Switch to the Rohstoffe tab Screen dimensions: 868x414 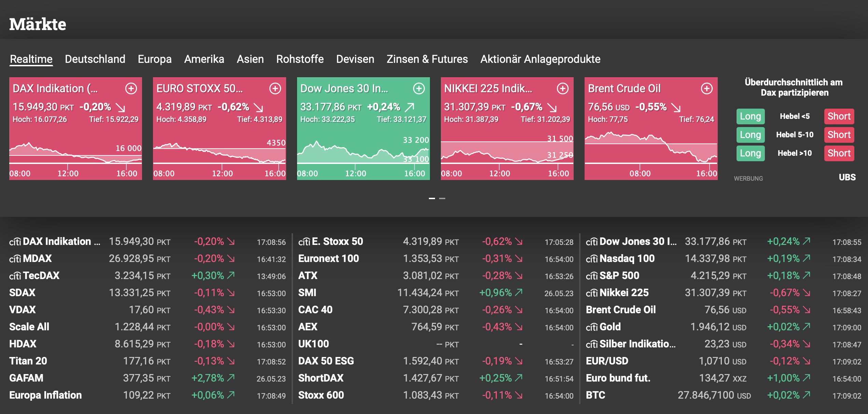point(300,59)
